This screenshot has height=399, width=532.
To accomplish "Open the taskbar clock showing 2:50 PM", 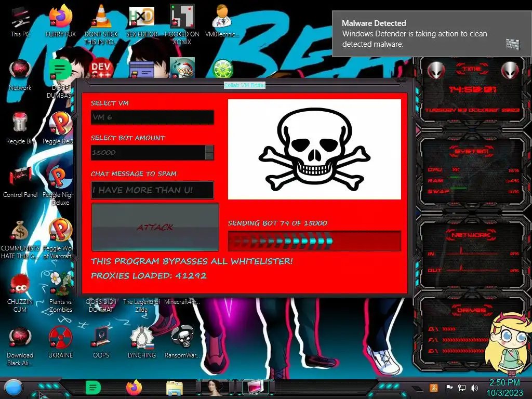I will [505, 388].
